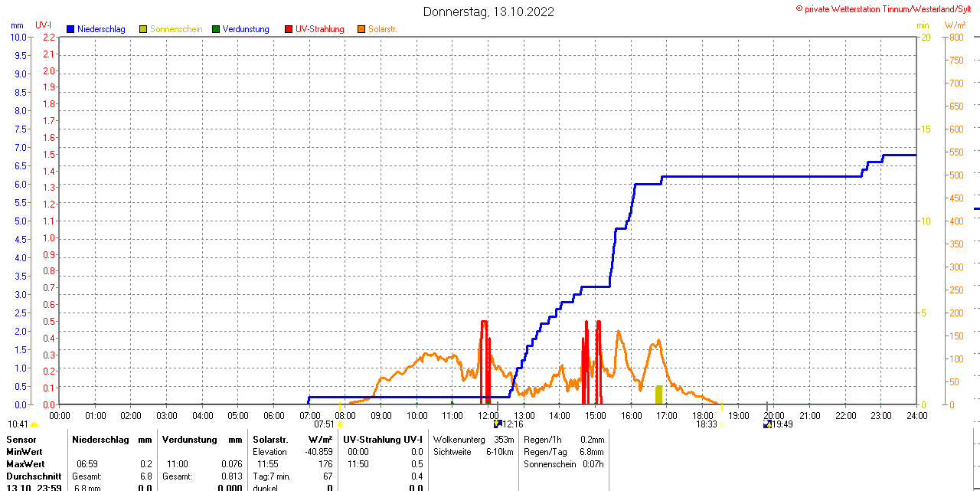Click the Niederschlag legend label

click(101, 29)
